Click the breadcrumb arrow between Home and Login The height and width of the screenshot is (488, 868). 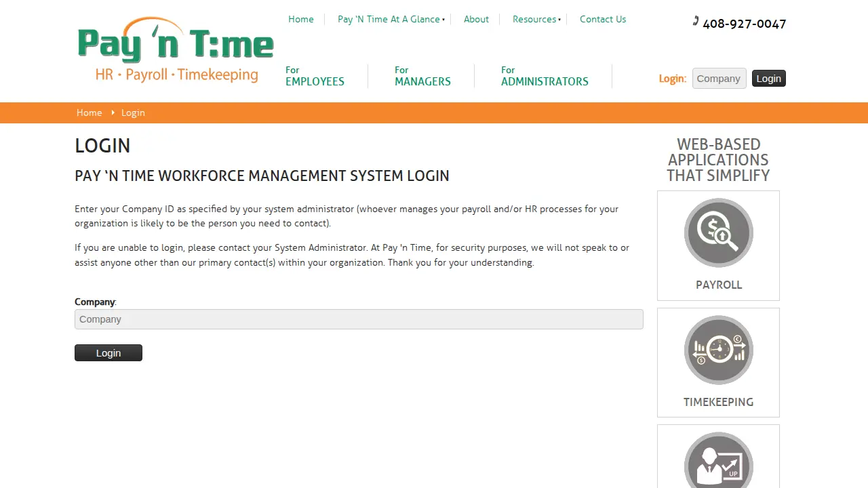[113, 113]
